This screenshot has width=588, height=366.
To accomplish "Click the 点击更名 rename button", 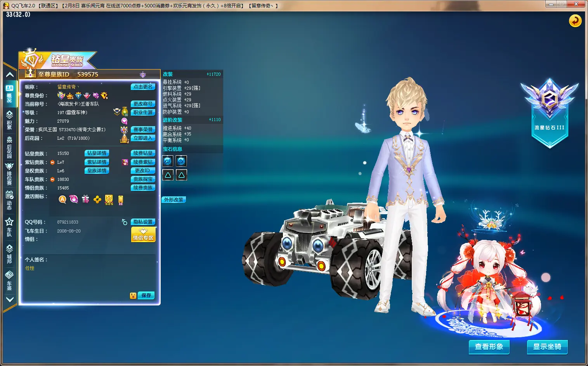I will (x=143, y=87).
